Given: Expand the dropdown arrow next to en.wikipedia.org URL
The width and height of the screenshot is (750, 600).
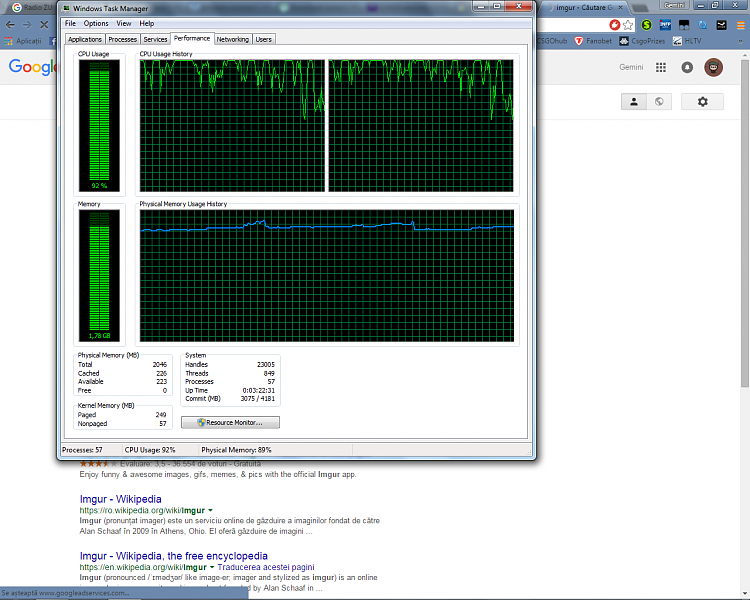Looking at the screenshot, I should coord(212,567).
